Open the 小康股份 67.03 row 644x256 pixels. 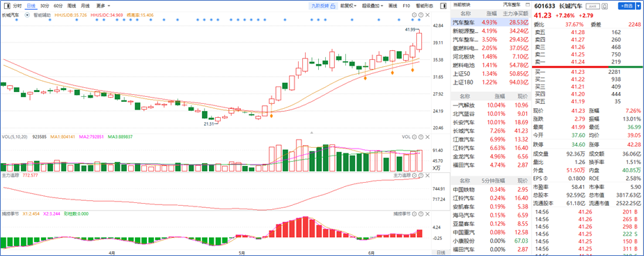click(x=490, y=241)
